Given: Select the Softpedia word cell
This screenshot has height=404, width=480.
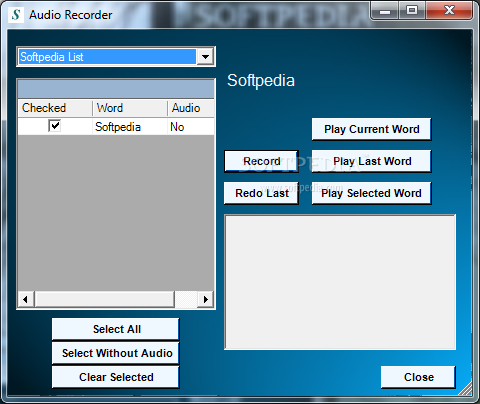Looking at the screenshot, I should [130, 127].
